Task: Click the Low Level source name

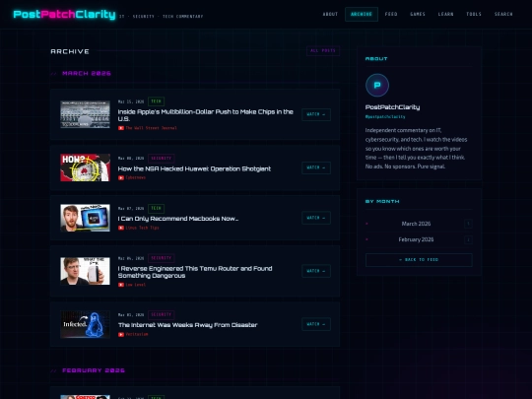Action: [x=135, y=285]
